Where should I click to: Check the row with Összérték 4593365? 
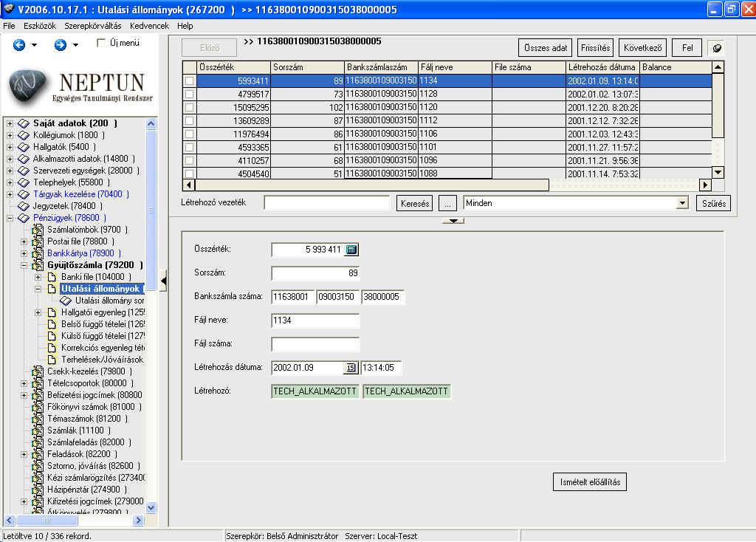click(x=190, y=147)
